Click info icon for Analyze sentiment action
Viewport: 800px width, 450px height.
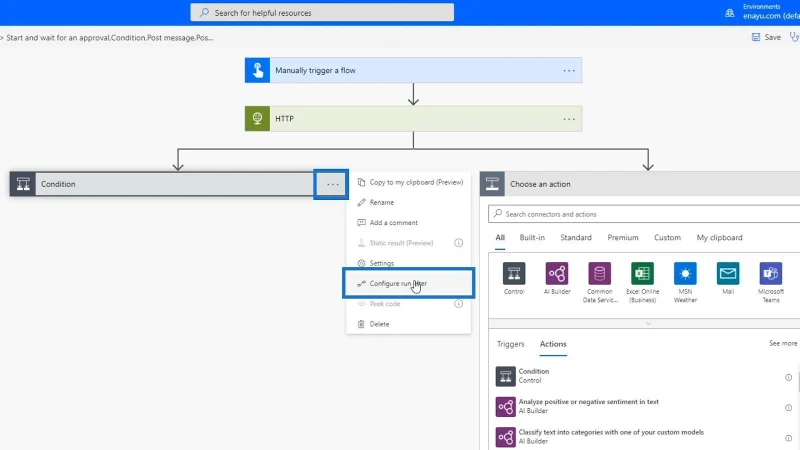[x=788, y=408]
